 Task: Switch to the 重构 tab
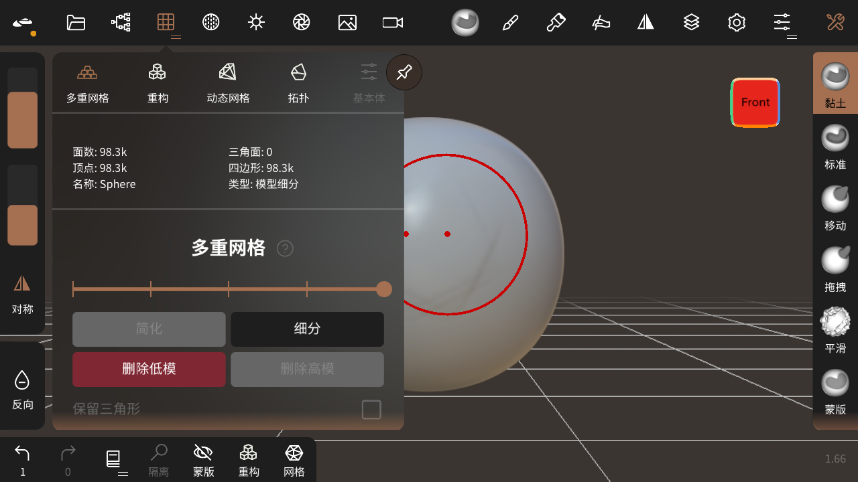[x=158, y=84]
